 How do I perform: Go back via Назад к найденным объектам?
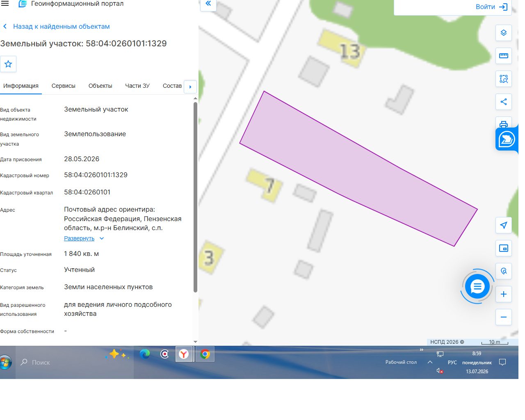pyautogui.click(x=57, y=27)
